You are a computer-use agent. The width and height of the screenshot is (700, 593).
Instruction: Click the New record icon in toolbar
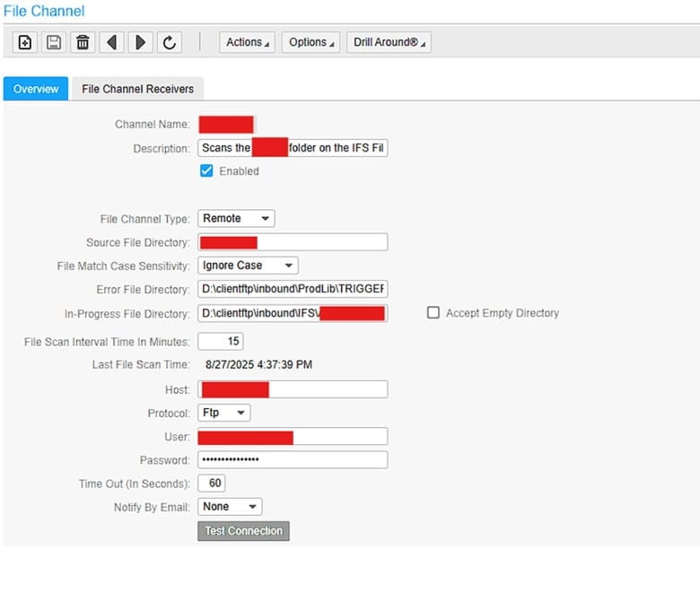coord(25,42)
